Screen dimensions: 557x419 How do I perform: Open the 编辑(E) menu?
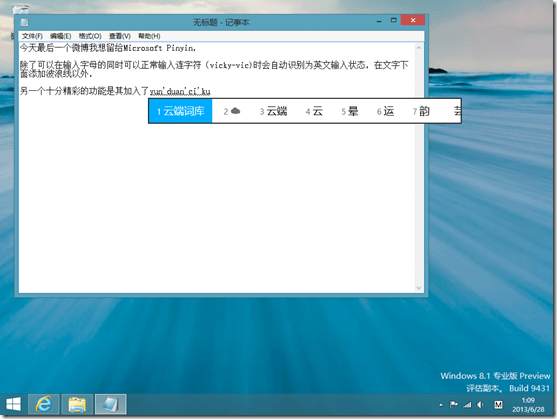[x=60, y=36]
